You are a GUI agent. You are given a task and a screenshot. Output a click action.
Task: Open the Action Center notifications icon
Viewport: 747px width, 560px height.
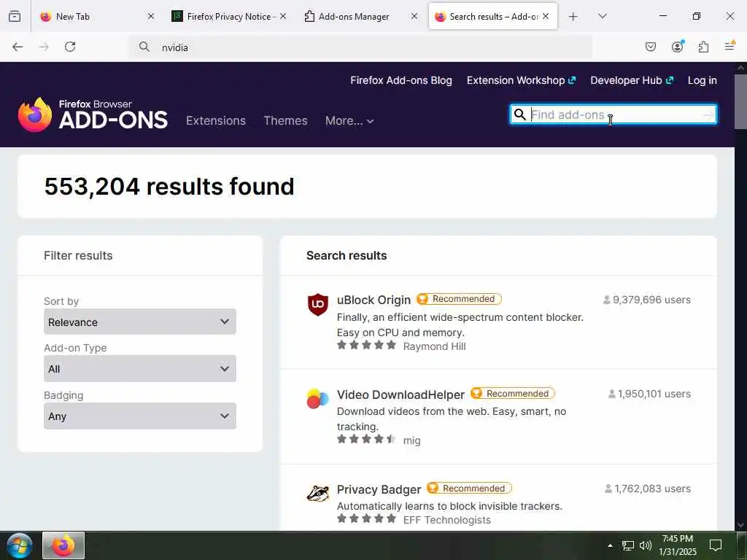pyautogui.click(x=716, y=545)
